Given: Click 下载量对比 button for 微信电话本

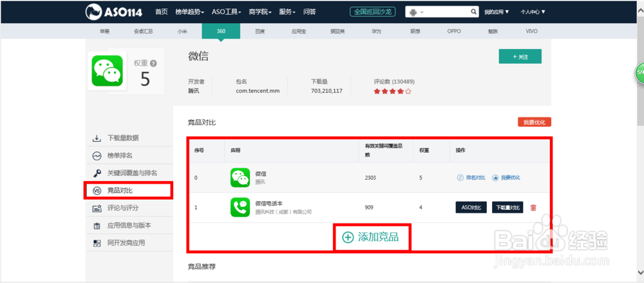Looking at the screenshot, I should pos(507,208).
